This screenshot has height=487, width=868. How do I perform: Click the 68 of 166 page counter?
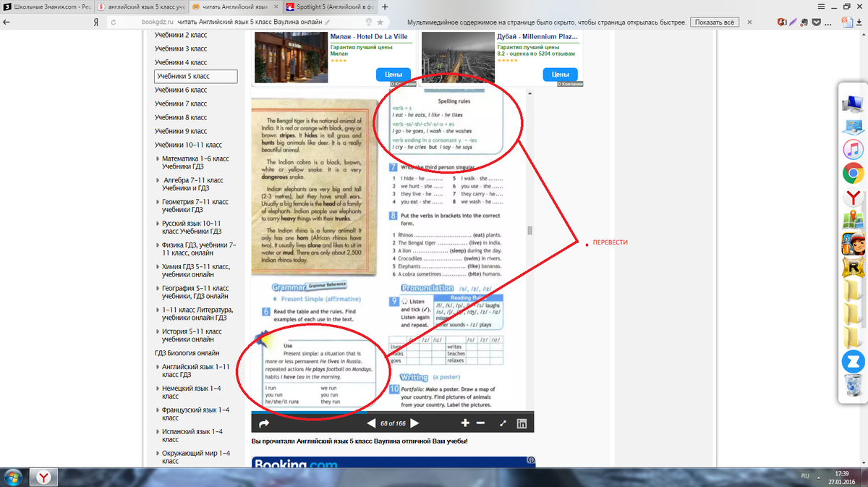[393, 423]
